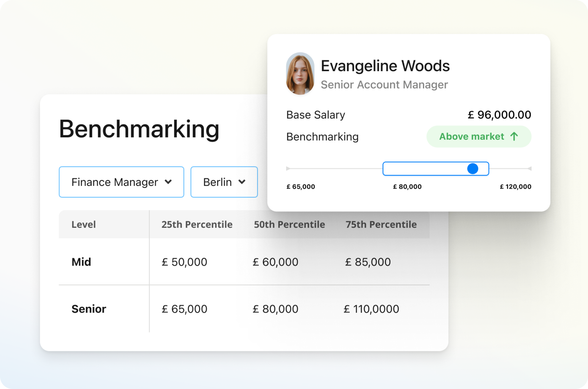This screenshot has height=389, width=588.
Task: Click the £ 96,000.00 base salary value
Action: coord(499,115)
